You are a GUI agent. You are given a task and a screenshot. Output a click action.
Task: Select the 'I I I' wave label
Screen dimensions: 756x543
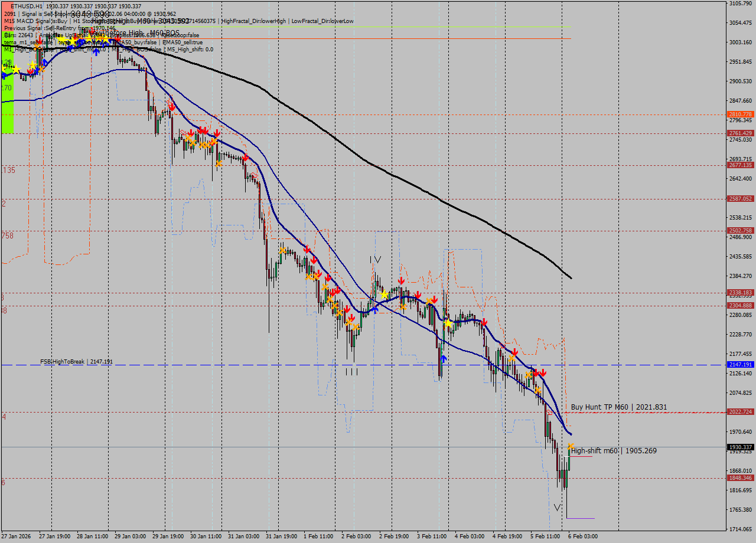click(x=351, y=372)
